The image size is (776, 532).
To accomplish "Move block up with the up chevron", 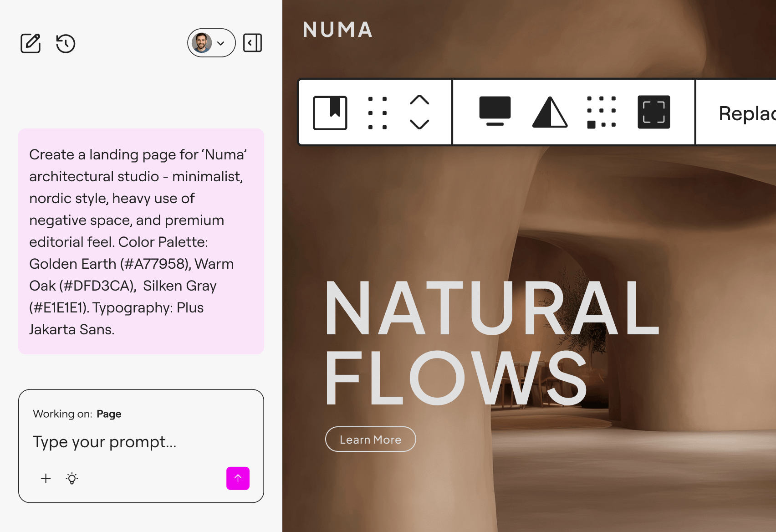I will pyautogui.click(x=419, y=100).
